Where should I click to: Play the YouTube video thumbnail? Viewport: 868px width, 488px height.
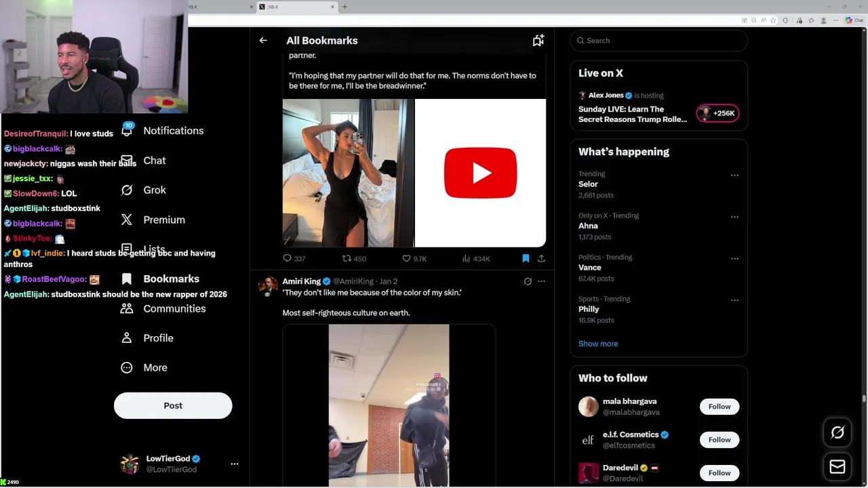pos(480,173)
